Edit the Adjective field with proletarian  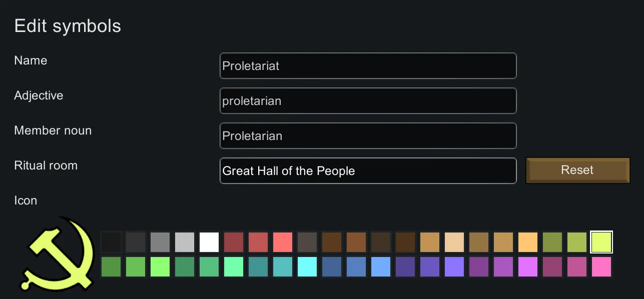368,101
